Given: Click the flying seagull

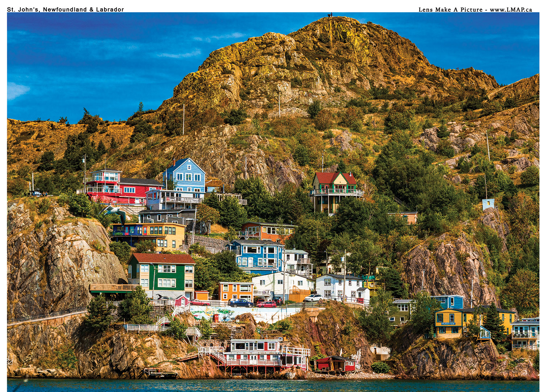Looking at the screenshot, I should 115,212.
